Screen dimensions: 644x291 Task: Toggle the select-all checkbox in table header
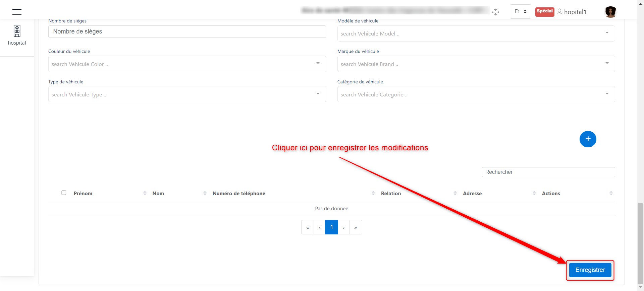pos(64,193)
